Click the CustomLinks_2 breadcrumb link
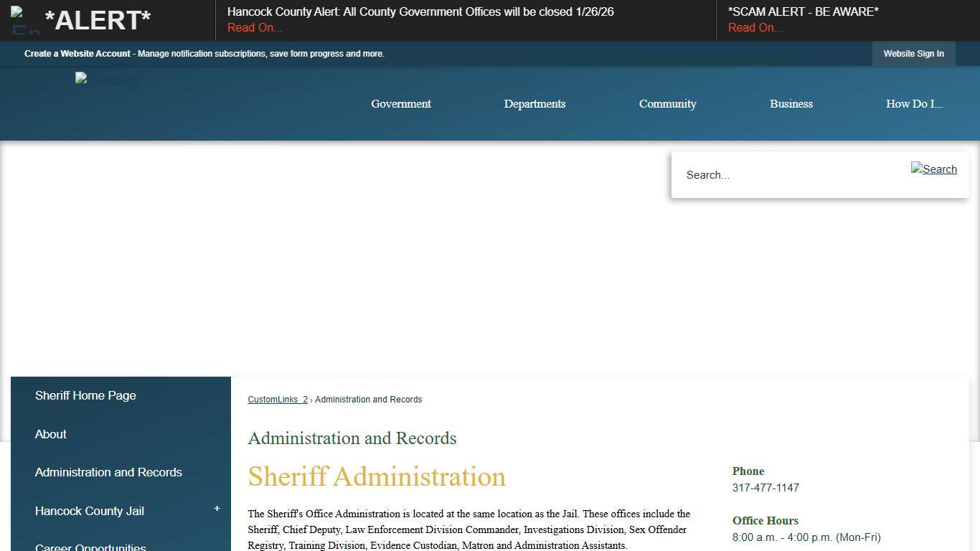Image resolution: width=980 pixels, height=551 pixels. pos(277,399)
